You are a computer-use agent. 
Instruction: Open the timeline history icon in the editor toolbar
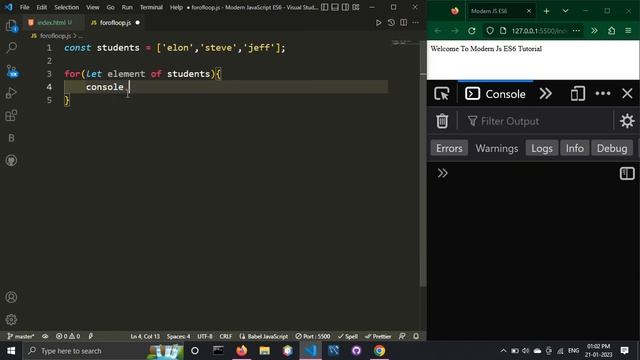(x=391, y=22)
